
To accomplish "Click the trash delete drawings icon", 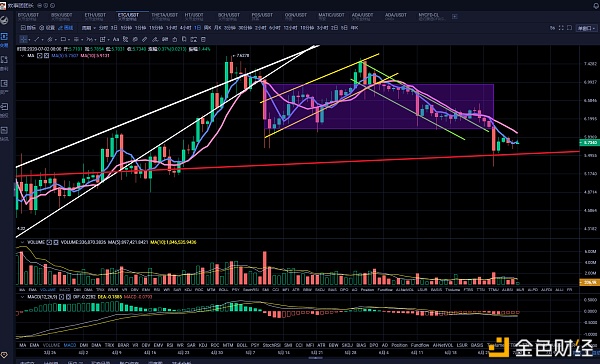I will click(203, 39).
